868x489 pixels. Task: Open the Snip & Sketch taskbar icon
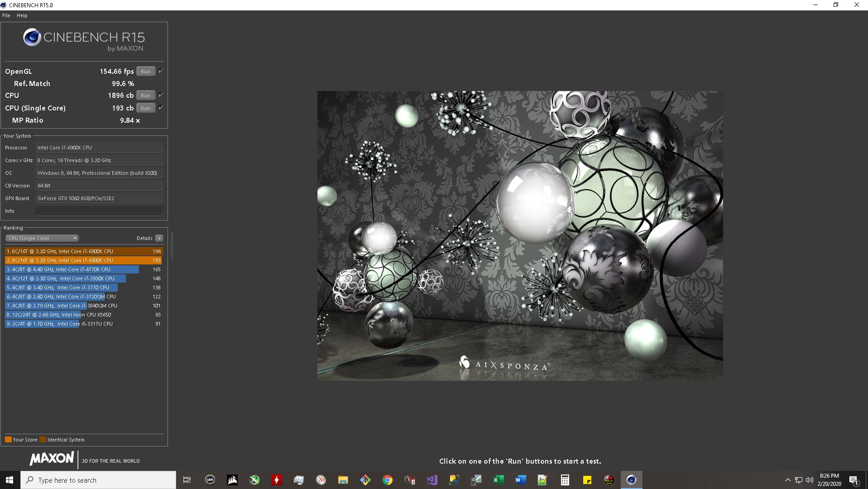(454, 480)
